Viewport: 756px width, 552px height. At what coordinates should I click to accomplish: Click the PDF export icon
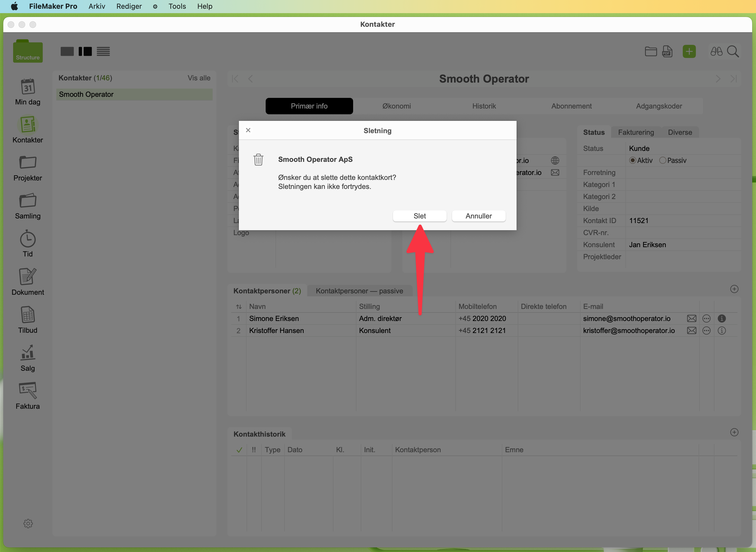(x=667, y=51)
